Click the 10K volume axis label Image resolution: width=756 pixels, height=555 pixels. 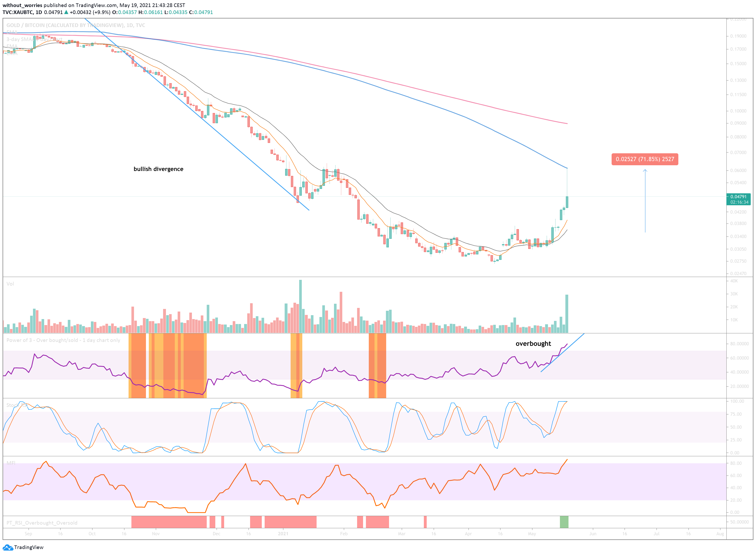[x=734, y=320]
